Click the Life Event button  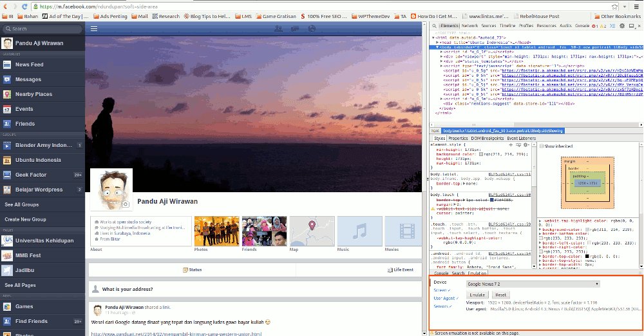click(x=401, y=270)
